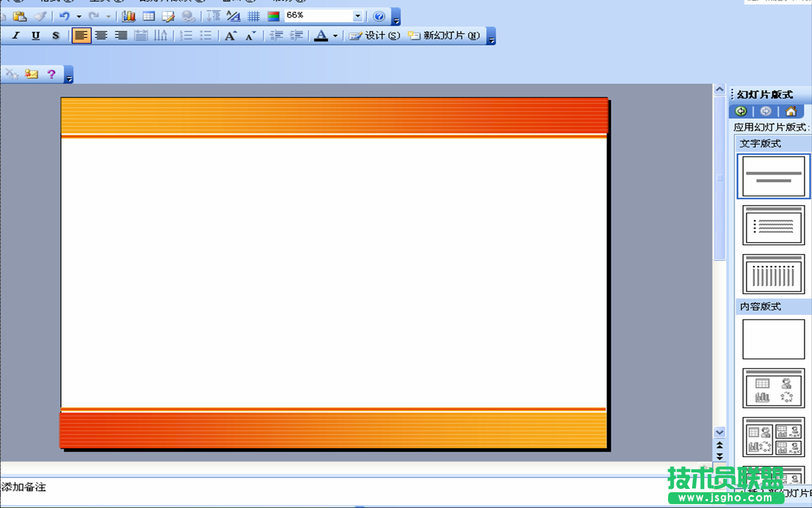
Task: Click the Color/Grayscale icon
Action: [x=273, y=16]
